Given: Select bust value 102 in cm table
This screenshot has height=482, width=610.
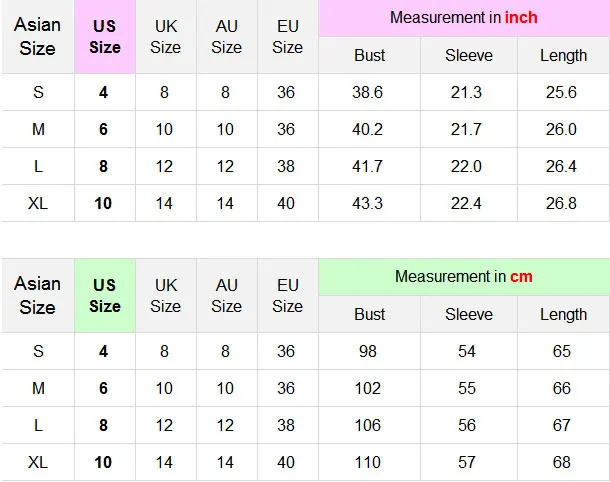Looking at the screenshot, I should point(368,388).
